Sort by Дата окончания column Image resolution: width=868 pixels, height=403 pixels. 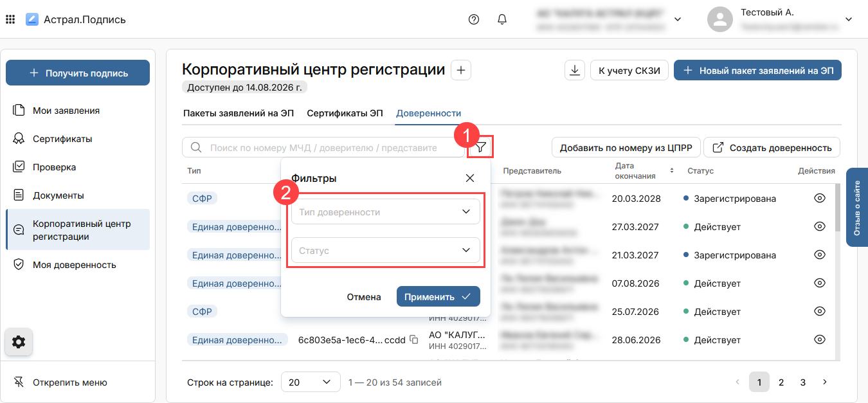[672, 171]
